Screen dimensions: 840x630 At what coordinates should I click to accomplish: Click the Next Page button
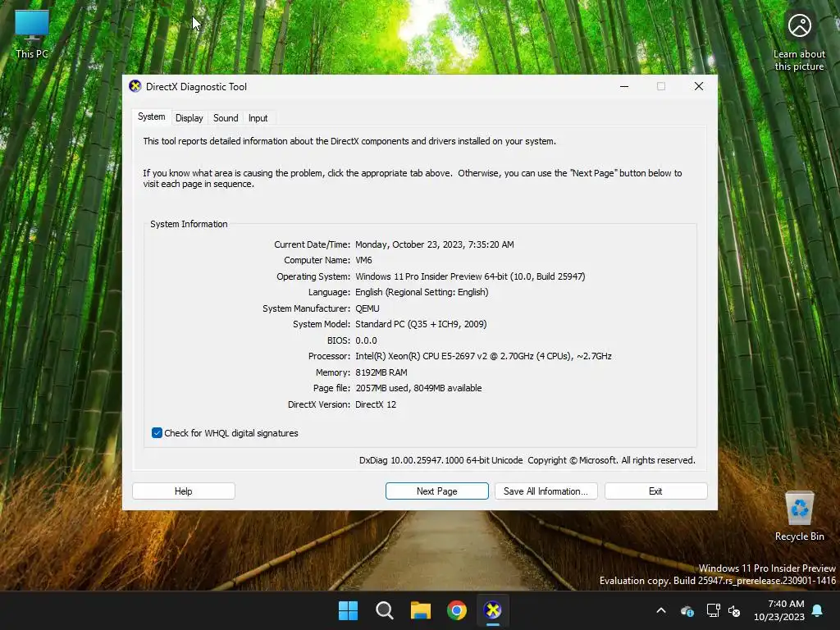(x=436, y=491)
